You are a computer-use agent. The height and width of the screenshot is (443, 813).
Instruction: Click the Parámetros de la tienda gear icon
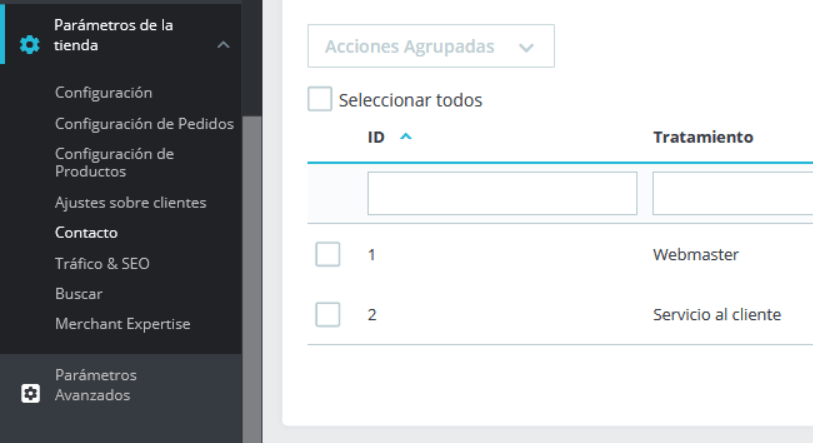coord(30,45)
